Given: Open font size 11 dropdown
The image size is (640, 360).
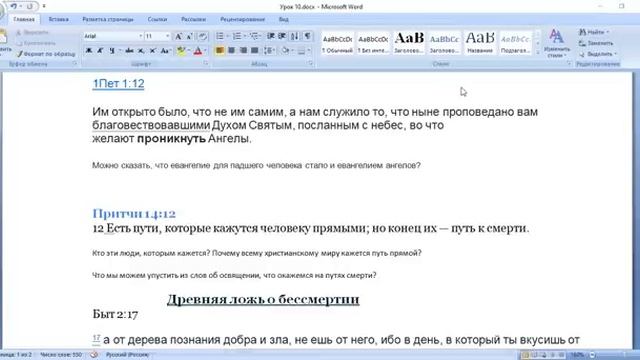Looking at the screenshot, I should 167,36.
